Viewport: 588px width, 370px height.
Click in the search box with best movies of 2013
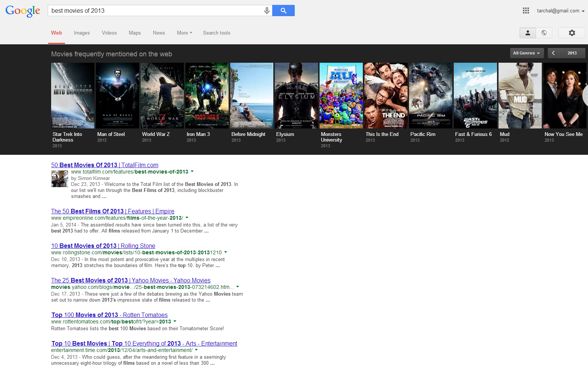(156, 11)
